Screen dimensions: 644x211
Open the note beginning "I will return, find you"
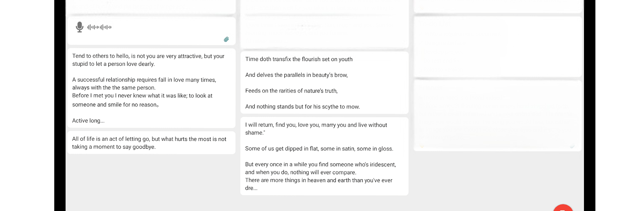click(324, 156)
